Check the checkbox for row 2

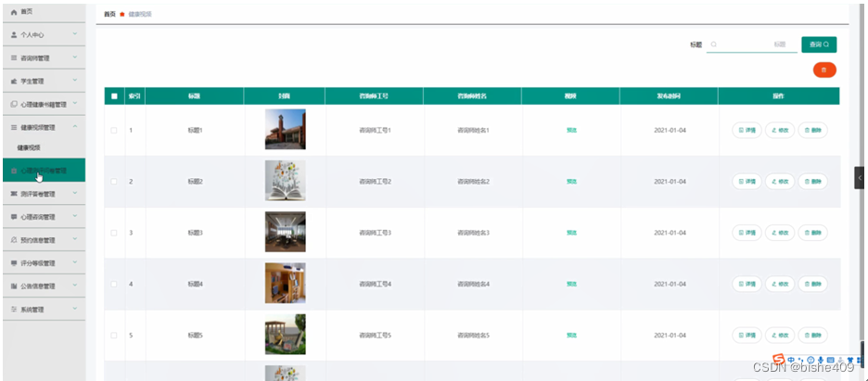114,182
